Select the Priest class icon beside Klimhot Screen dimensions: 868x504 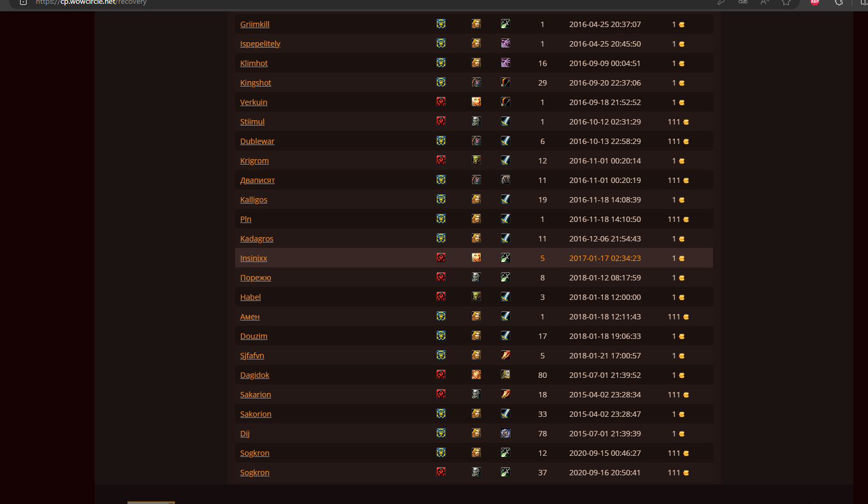(x=506, y=63)
